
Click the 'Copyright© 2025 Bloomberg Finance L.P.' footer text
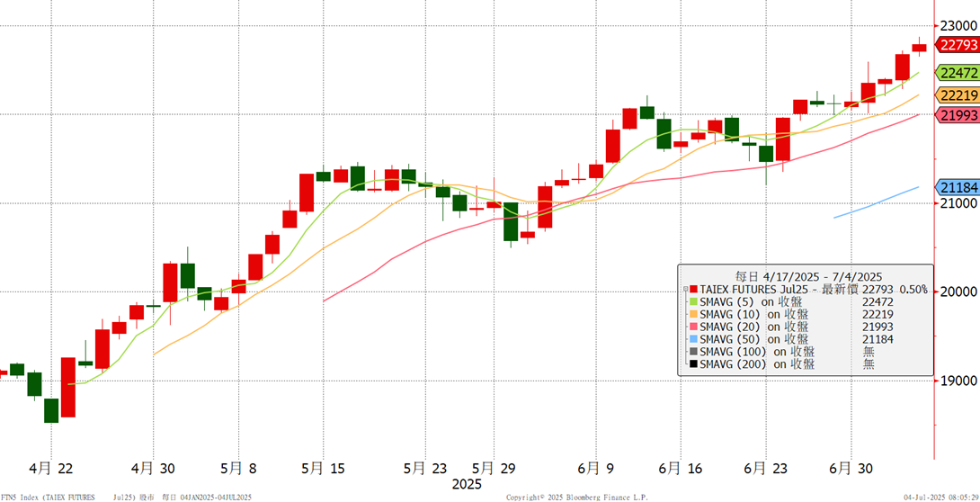[x=576, y=497]
